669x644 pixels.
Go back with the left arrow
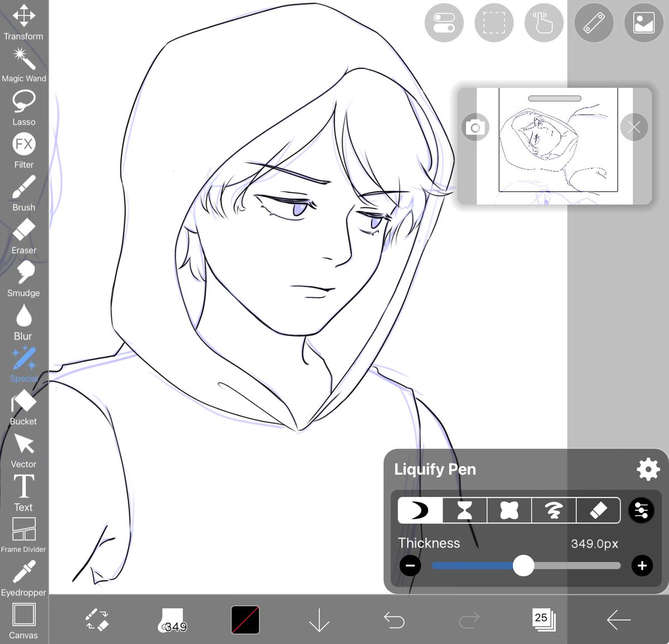pyautogui.click(x=619, y=619)
